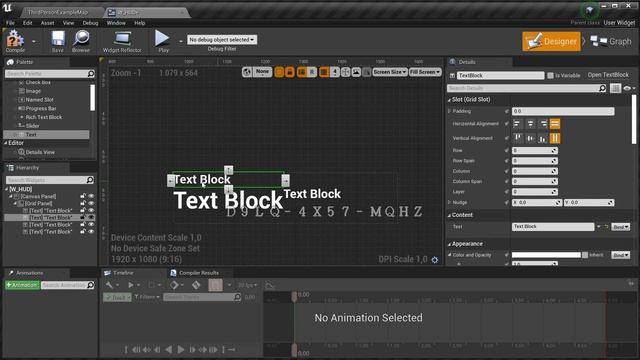Toggle Inherit checkbox for Color and Opacity
This screenshot has height=360, width=640.
click(x=585, y=255)
